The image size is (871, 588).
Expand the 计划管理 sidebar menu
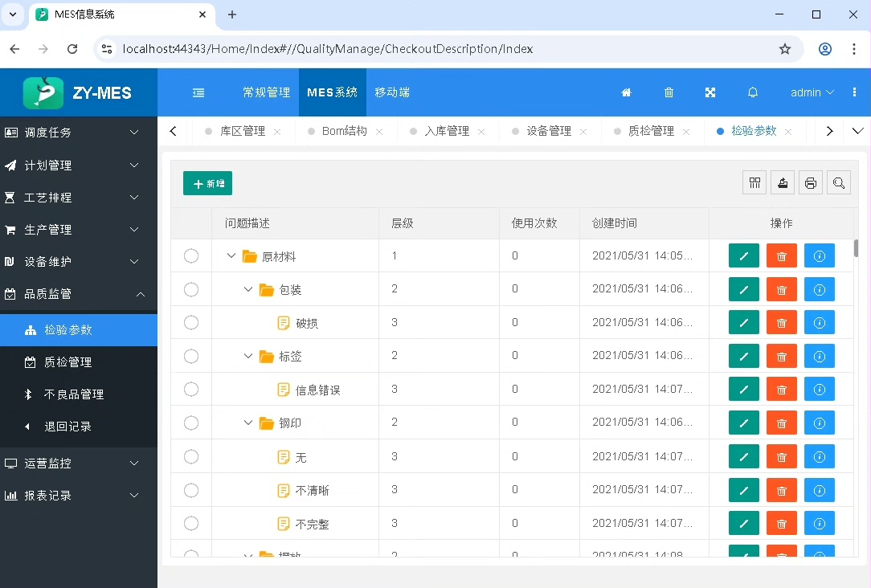(x=79, y=165)
